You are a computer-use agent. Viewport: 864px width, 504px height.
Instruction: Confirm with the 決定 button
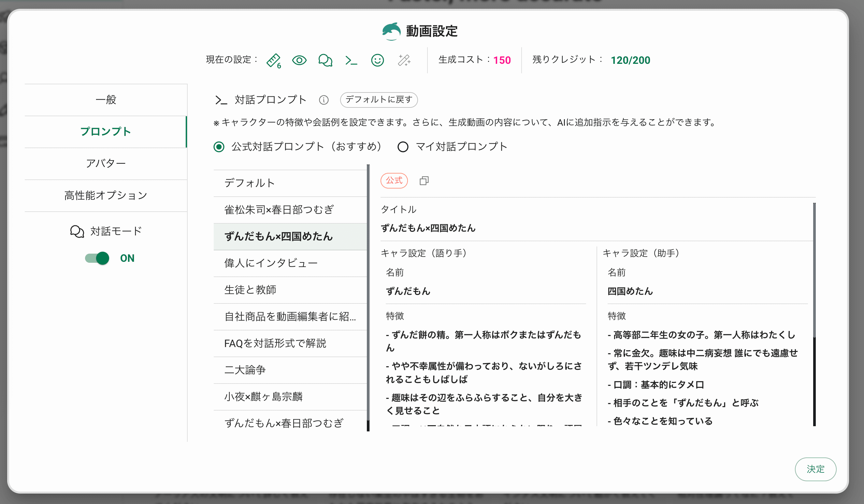815,469
